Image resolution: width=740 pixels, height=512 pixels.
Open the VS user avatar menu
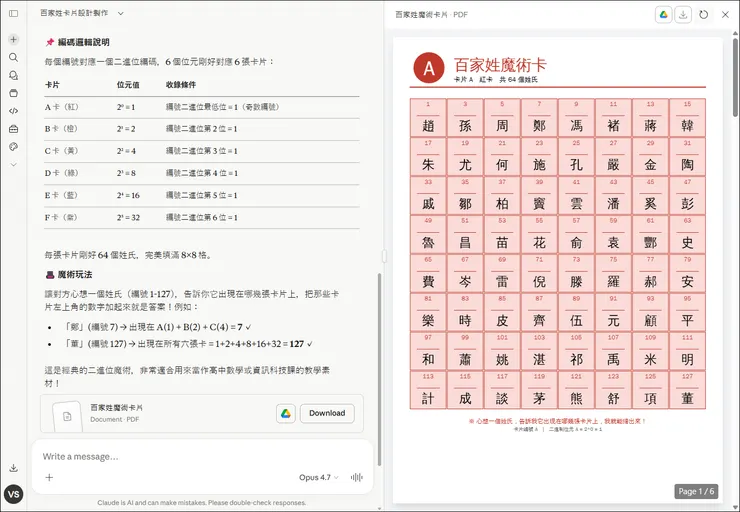[x=14, y=494]
